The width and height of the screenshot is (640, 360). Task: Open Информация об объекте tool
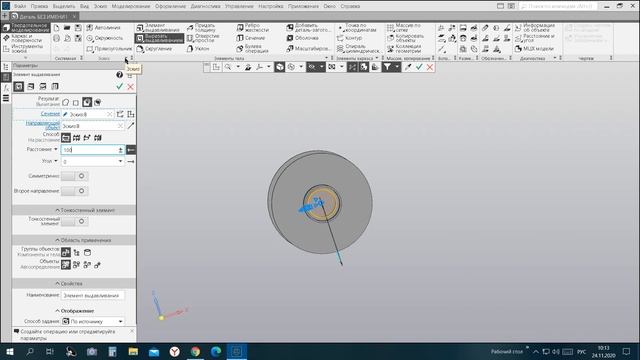[x=535, y=28]
